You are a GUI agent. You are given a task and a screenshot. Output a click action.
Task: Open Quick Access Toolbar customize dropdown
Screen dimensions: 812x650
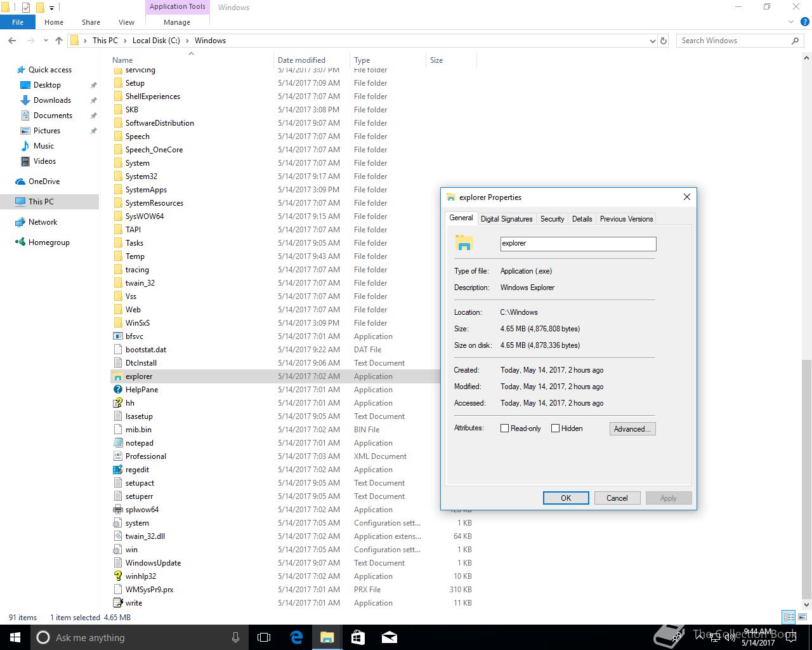[52, 8]
